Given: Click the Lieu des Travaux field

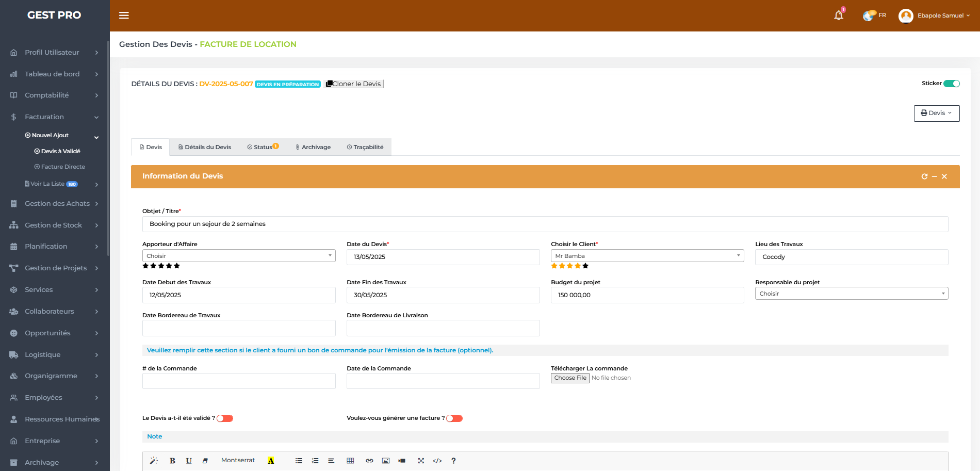Looking at the screenshot, I should click(852, 257).
